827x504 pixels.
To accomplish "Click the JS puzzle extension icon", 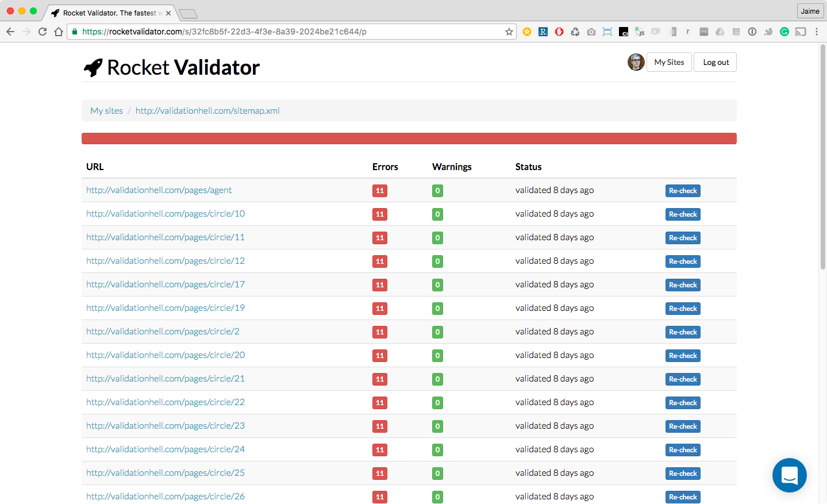I will pos(640,32).
